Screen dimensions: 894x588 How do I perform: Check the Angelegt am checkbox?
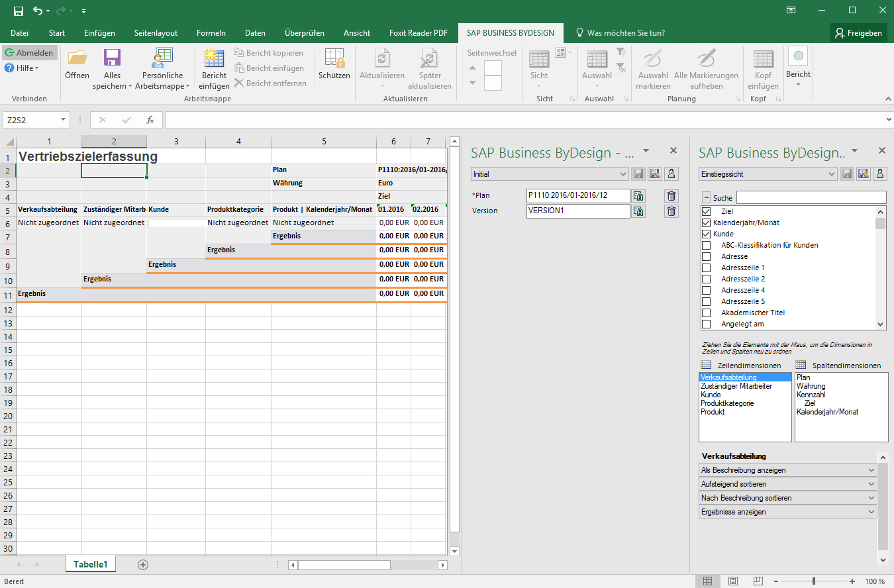tap(706, 324)
